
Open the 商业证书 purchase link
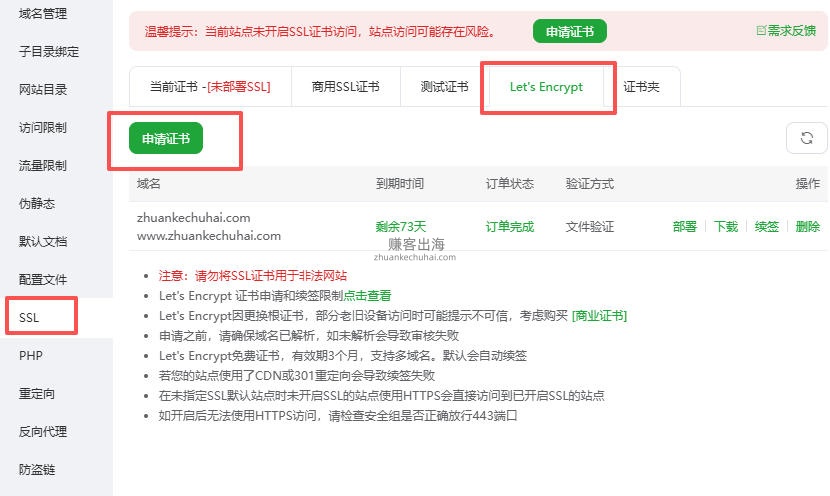599,316
